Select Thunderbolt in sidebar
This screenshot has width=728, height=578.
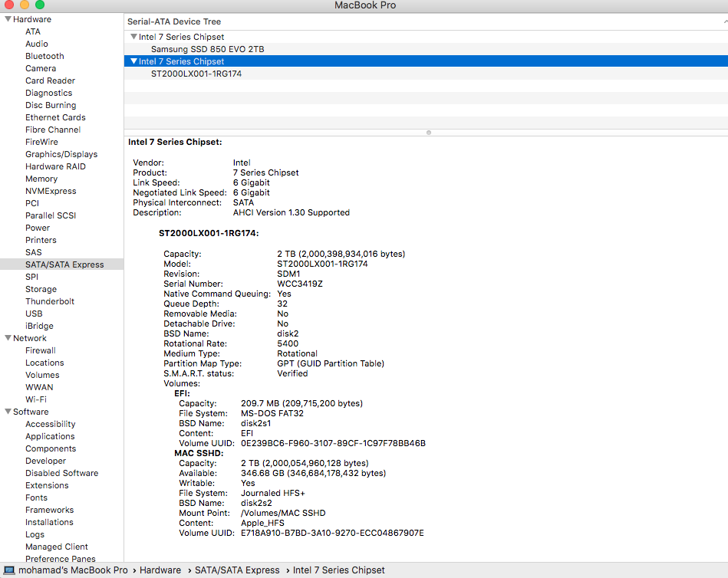tap(50, 301)
